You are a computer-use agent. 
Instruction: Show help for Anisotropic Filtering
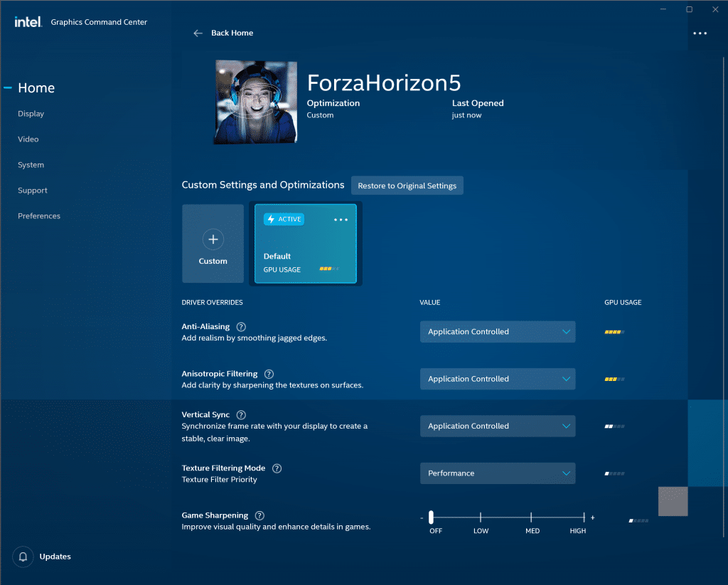[x=269, y=374]
